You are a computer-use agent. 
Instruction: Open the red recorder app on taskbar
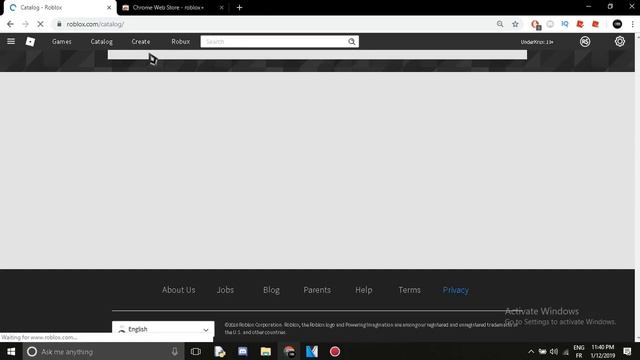click(x=335, y=351)
